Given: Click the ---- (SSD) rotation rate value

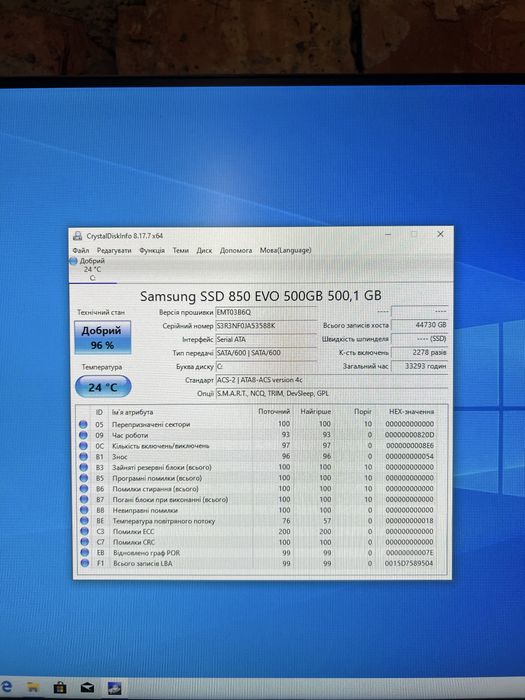Looking at the screenshot, I should click(419, 339).
